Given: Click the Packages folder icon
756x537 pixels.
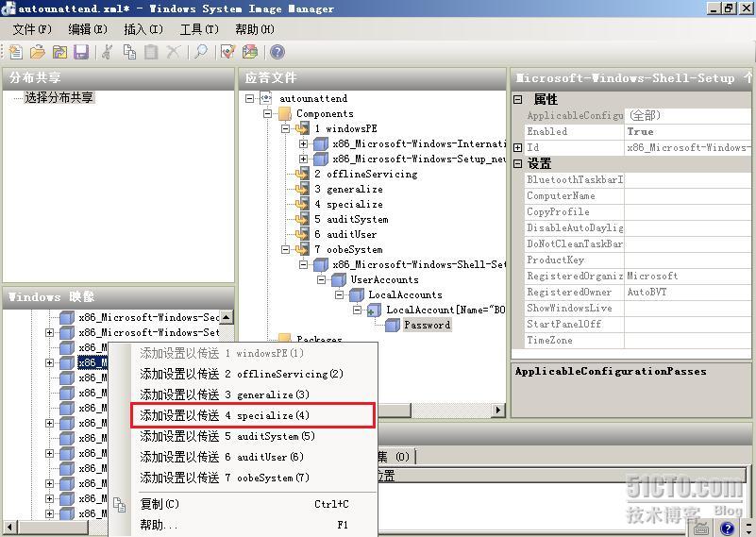Looking at the screenshot, I should tap(285, 338).
